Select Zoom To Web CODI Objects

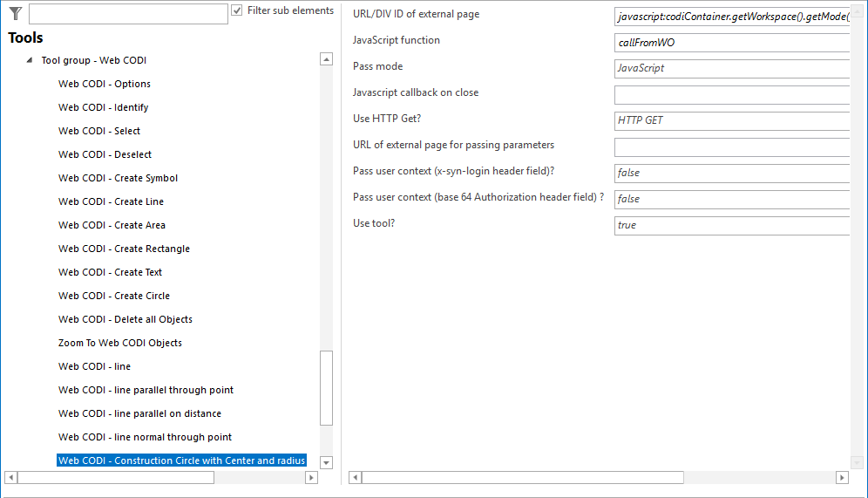tap(119, 344)
